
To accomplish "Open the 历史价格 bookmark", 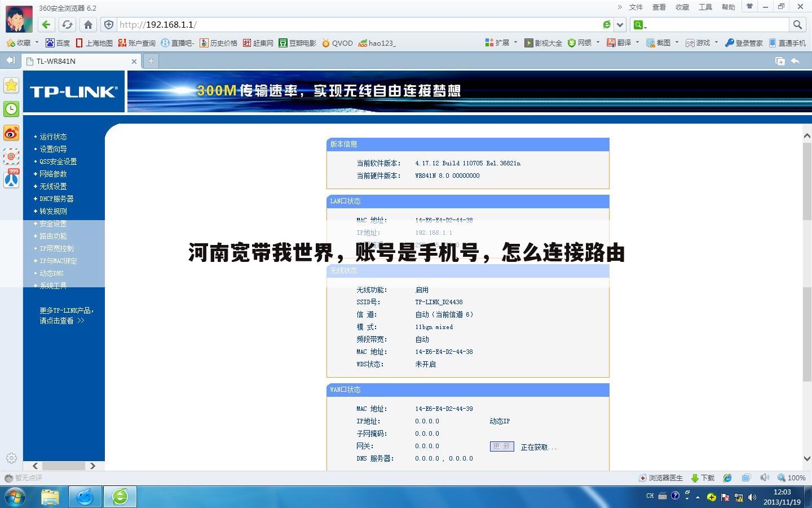I will coord(219,43).
